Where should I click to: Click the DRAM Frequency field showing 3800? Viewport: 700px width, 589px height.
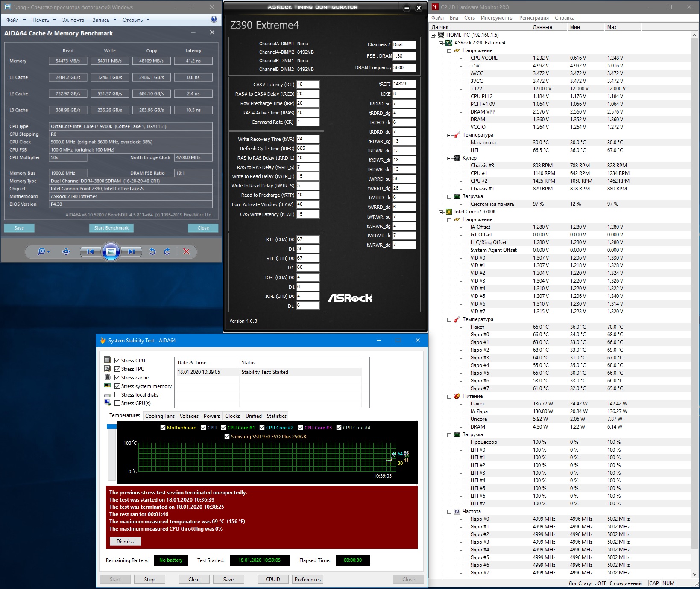(x=404, y=67)
